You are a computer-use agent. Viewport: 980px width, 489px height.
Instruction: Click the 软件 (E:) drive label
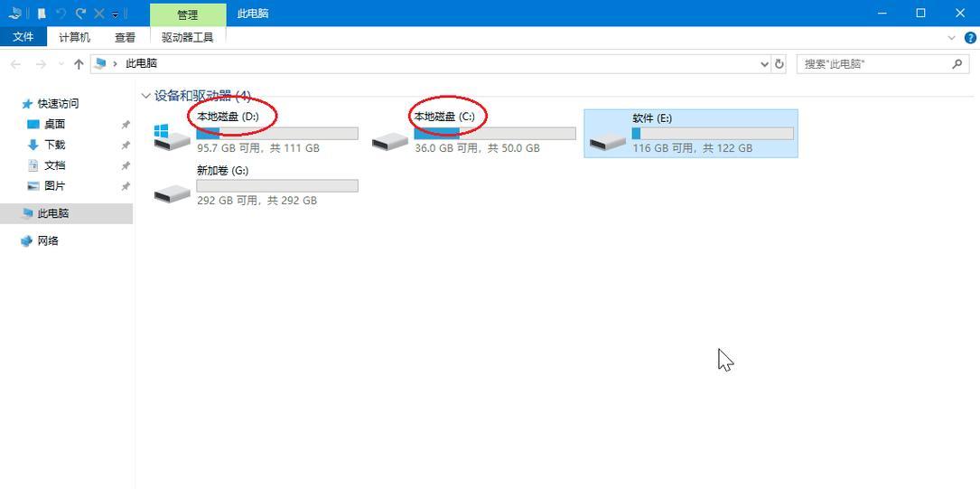click(x=652, y=118)
